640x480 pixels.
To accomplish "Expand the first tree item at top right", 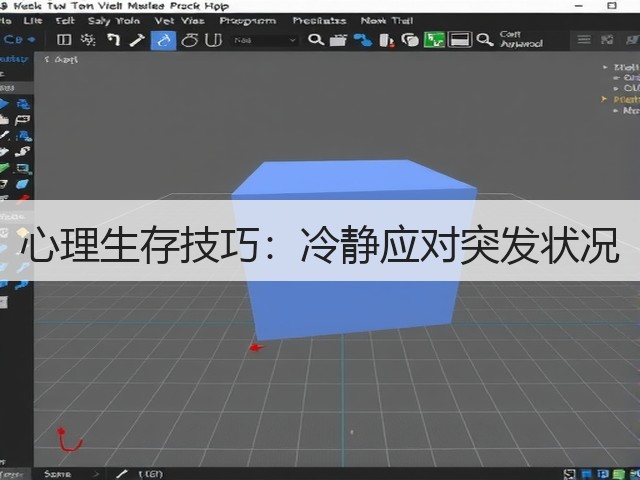I will click(x=605, y=67).
